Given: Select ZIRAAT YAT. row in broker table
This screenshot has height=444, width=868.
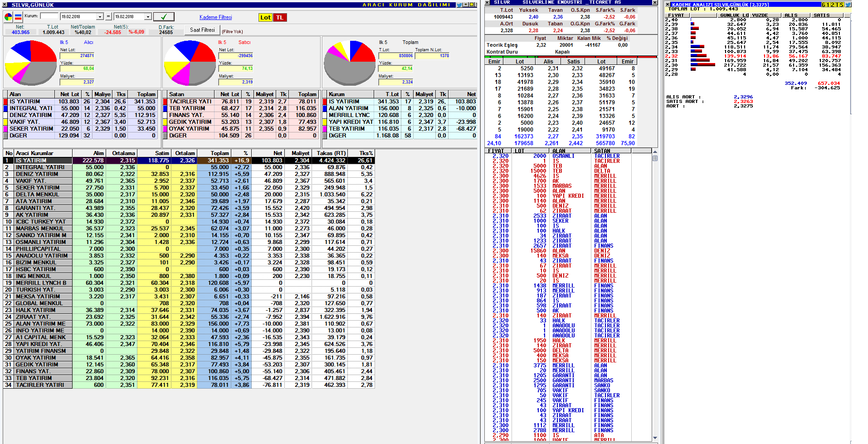Looking at the screenshot, I should click(x=189, y=317).
